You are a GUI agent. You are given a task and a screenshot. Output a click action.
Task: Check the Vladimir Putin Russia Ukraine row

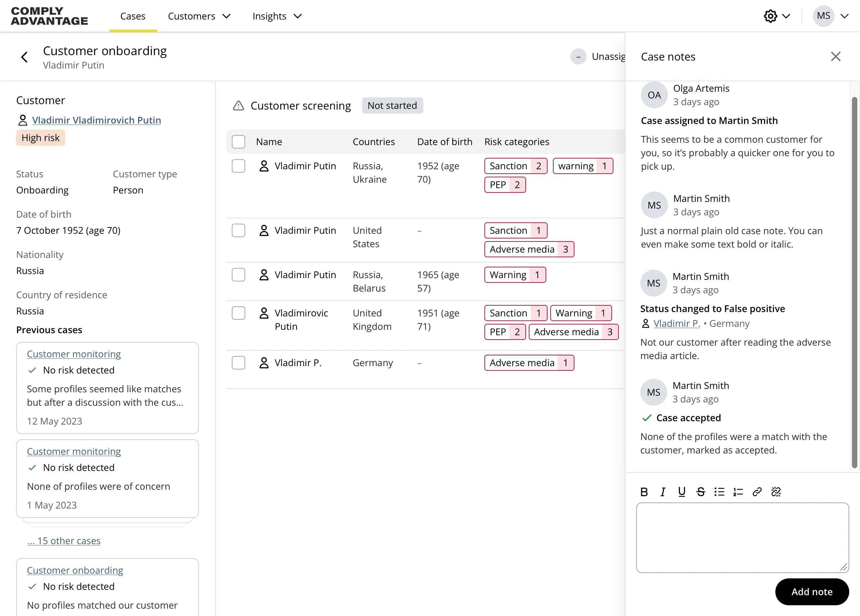(x=239, y=166)
